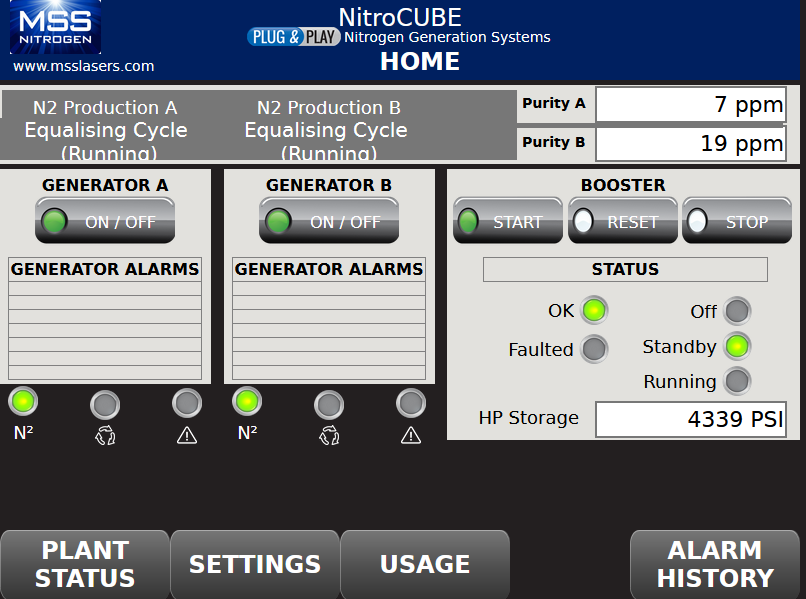Click the Nitrogen Generation Systems subtitle

(447, 37)
